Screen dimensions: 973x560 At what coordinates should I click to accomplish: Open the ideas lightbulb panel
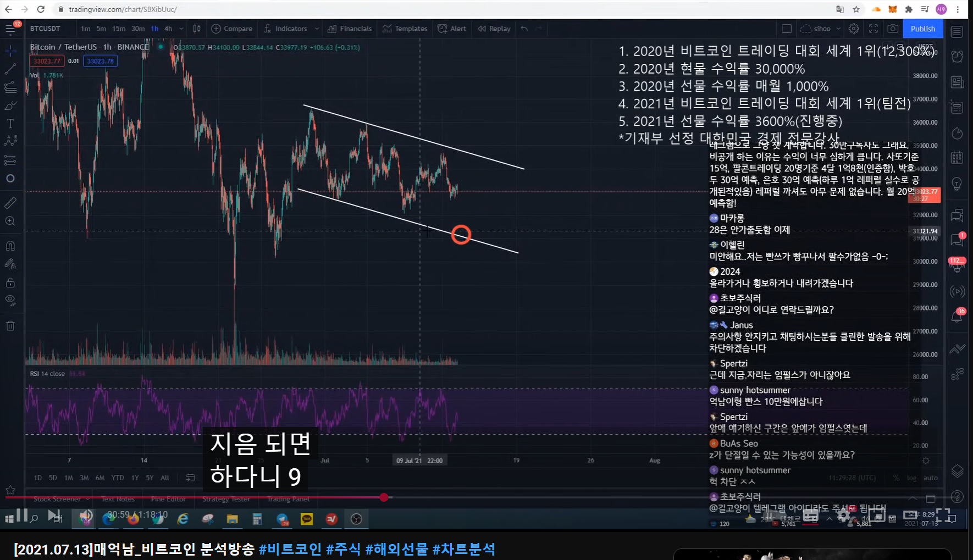click(957, 184)
